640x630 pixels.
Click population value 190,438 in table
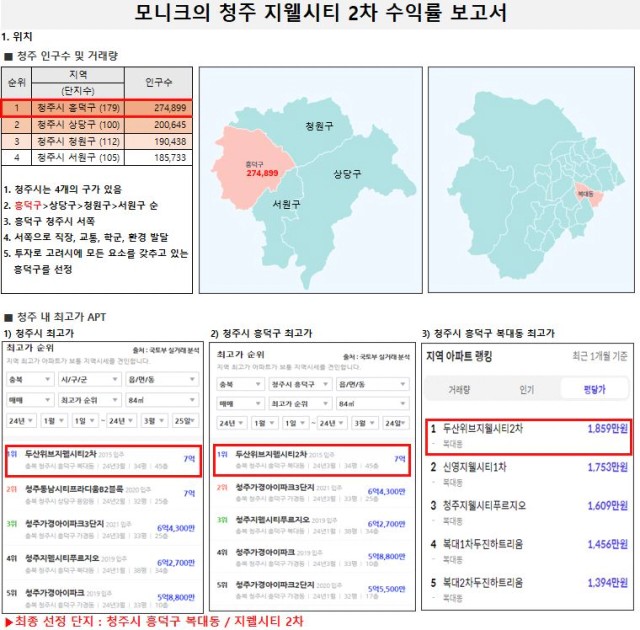[170, 142]
